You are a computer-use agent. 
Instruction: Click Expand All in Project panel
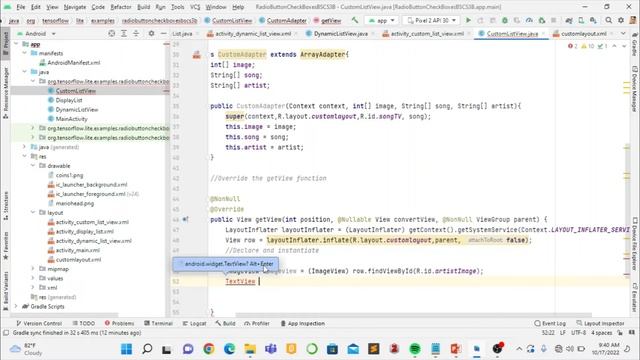coord(124,33)
